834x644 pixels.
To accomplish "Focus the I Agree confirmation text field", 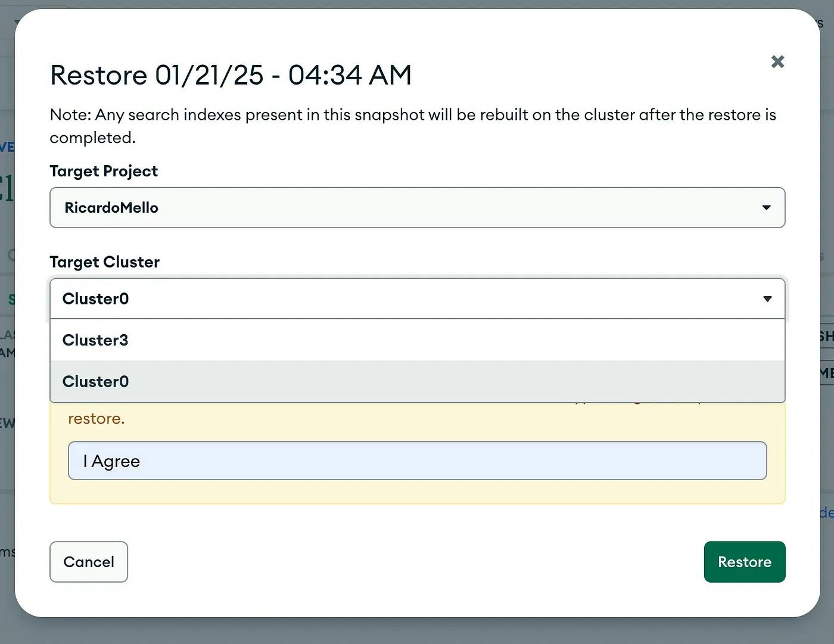I will [417, 461].
